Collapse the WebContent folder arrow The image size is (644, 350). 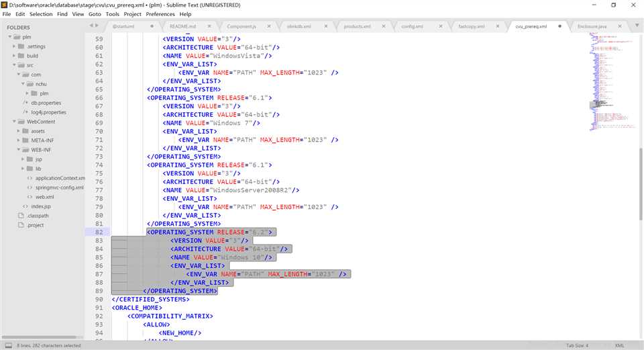(14, 122)
